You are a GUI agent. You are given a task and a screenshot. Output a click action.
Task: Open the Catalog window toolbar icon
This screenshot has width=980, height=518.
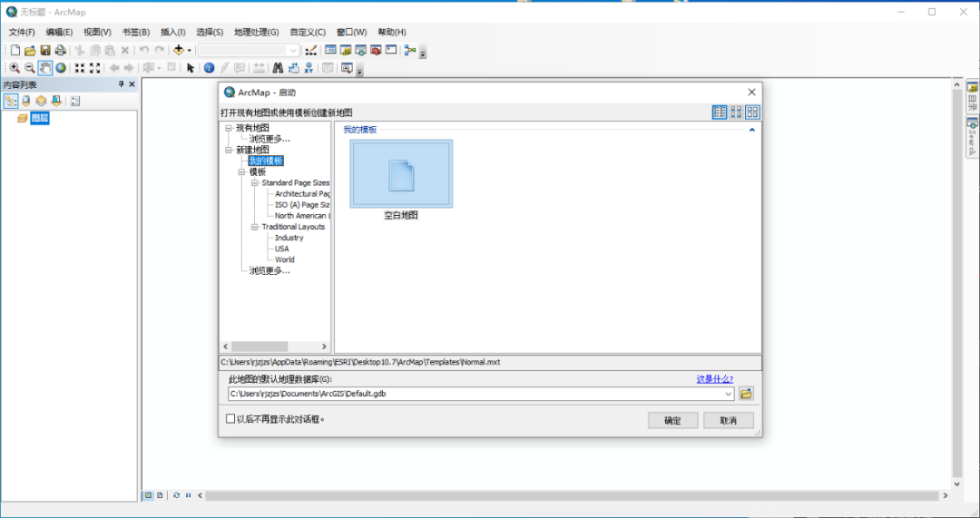[x=346, y=50]
